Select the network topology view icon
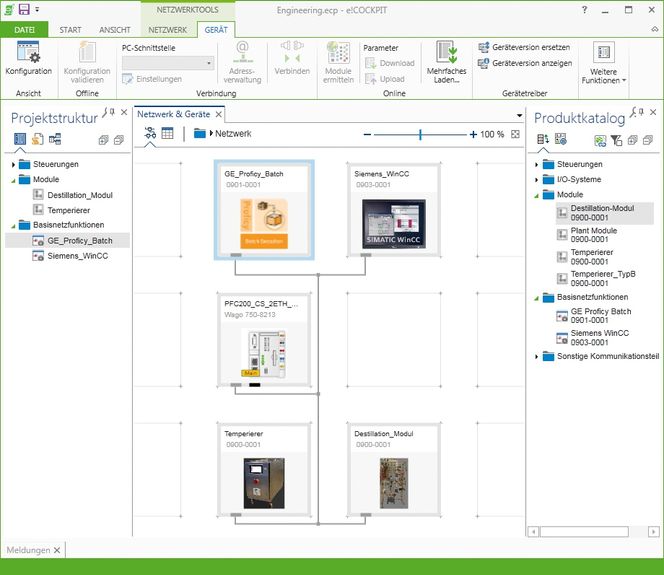This screenshot has width=664, height=575. 150,134
